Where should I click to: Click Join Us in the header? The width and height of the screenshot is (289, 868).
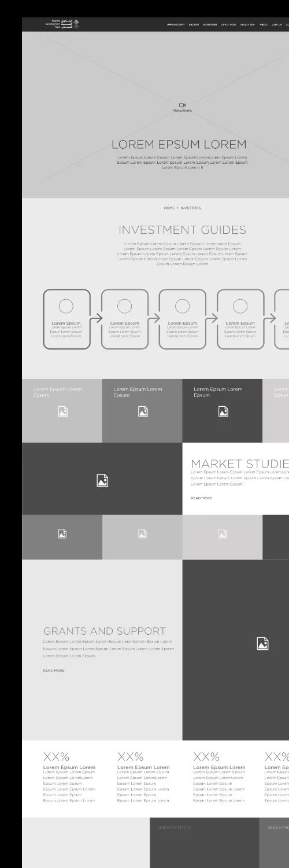277,25
